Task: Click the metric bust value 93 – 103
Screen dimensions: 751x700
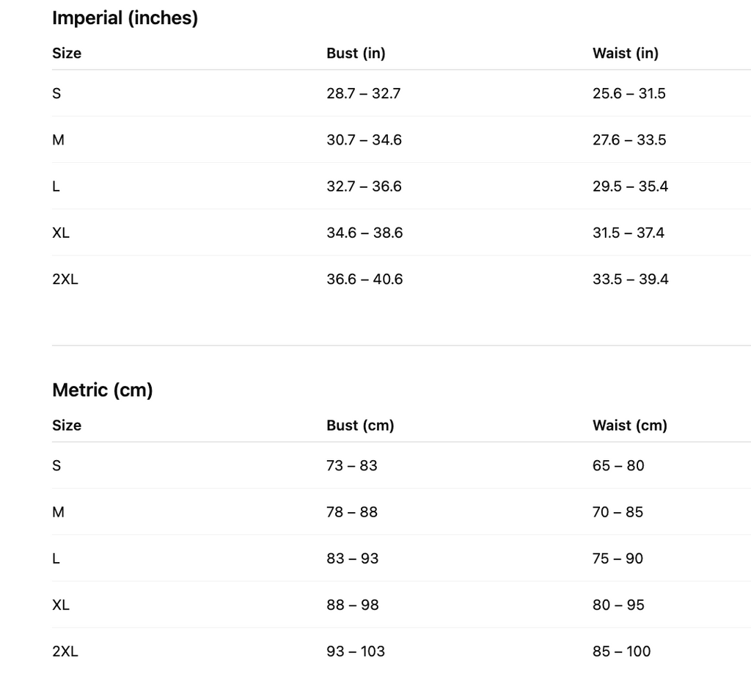Action: (x=355, y=652)
